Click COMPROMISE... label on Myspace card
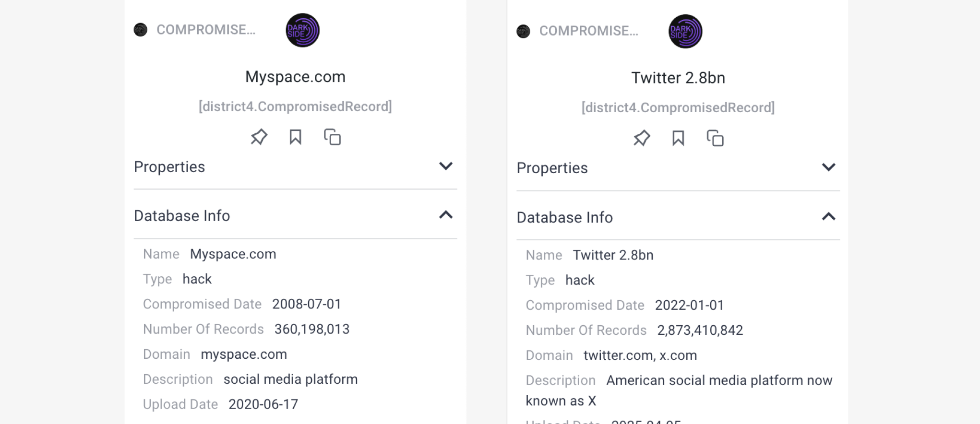Image resolution: width=980 pixels, height=424 pixels. (x=206, y=30)
